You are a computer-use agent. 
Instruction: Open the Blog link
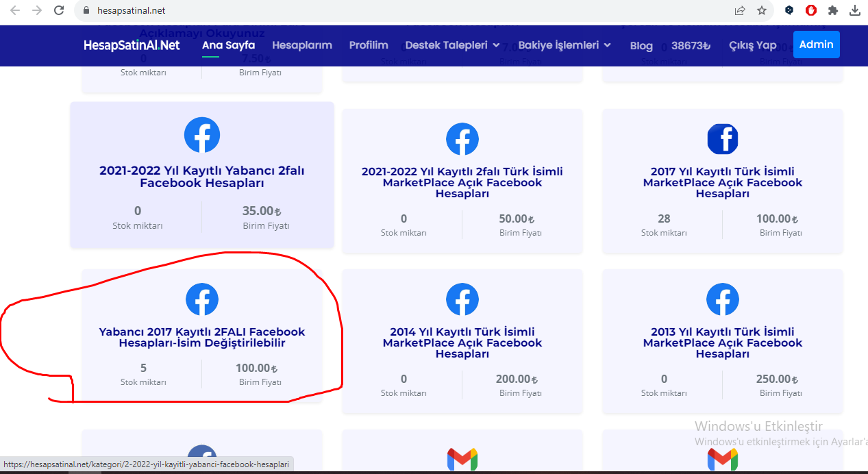coord(641,45)
